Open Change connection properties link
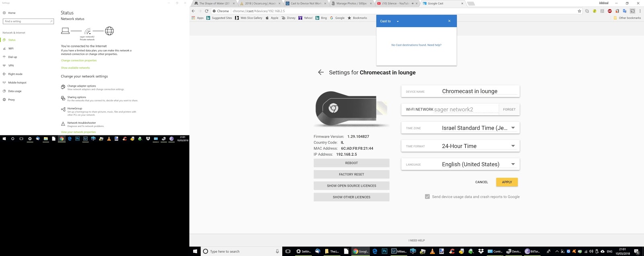644x256 pixels. pos(79,60)
